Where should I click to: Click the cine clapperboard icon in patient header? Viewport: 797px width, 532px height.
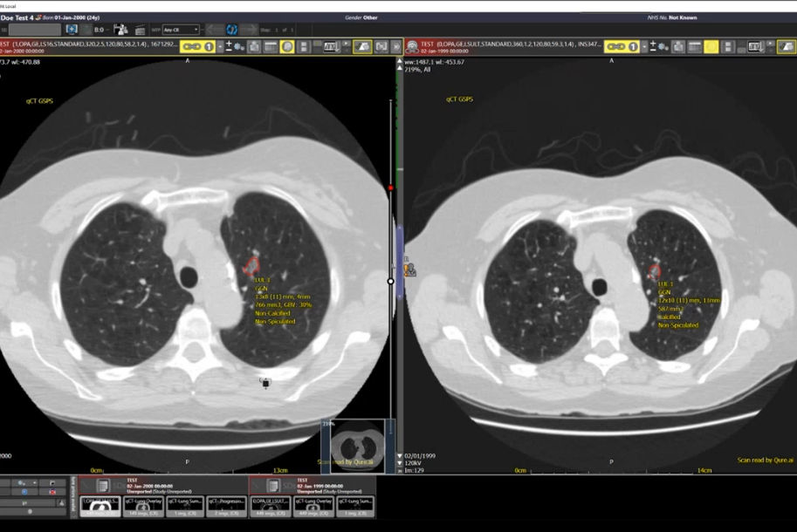tap(139, 31)
